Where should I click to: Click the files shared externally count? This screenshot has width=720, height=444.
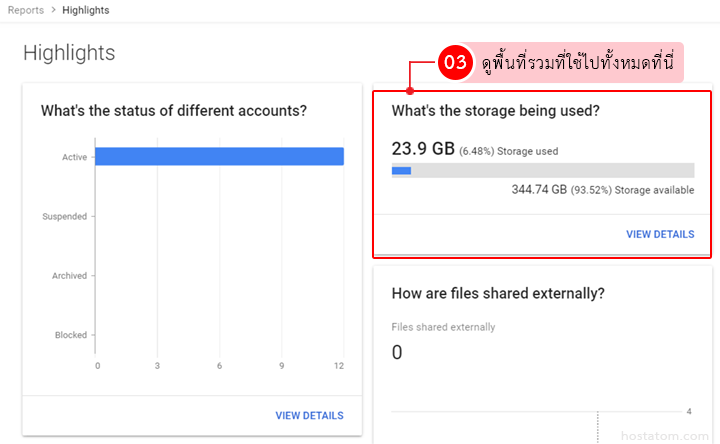(397, 352)
